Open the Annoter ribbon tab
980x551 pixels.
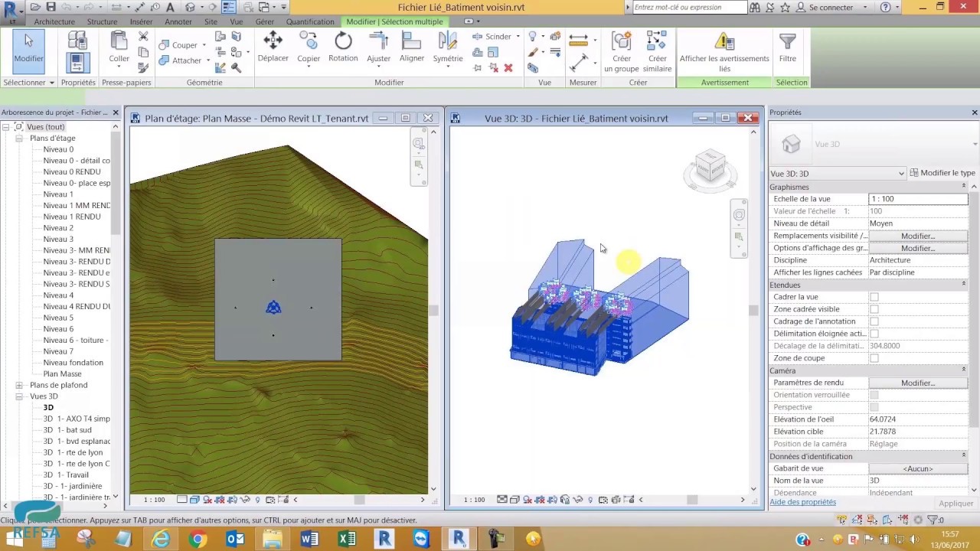tap(178, 22)
